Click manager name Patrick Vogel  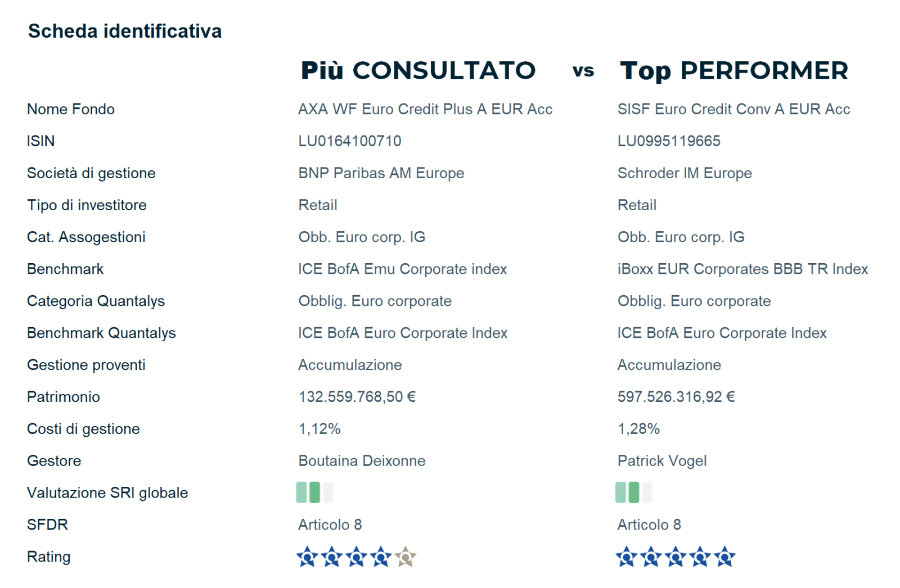pos(662,461)
